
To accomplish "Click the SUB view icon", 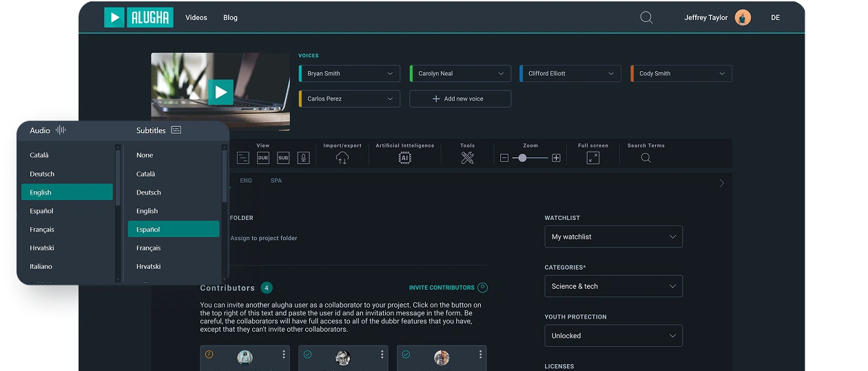I will pos(283,158).
